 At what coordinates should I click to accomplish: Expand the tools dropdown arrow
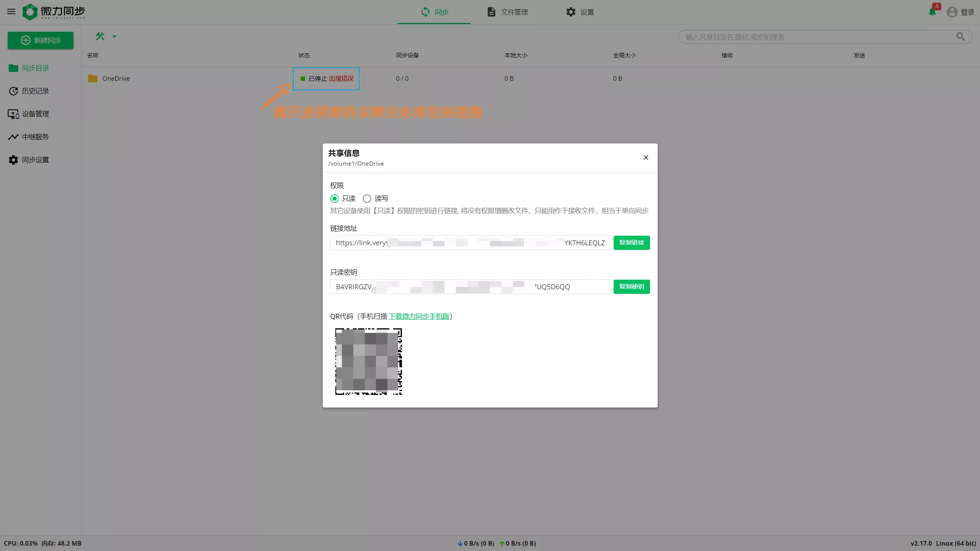coord(114,36)
